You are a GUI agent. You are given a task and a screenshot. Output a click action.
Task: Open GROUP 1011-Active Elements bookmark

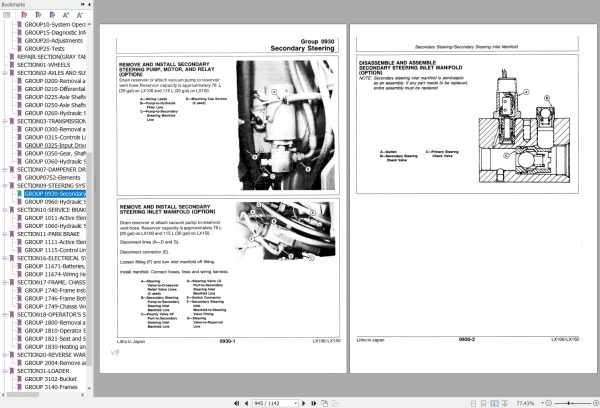point(55,218)
